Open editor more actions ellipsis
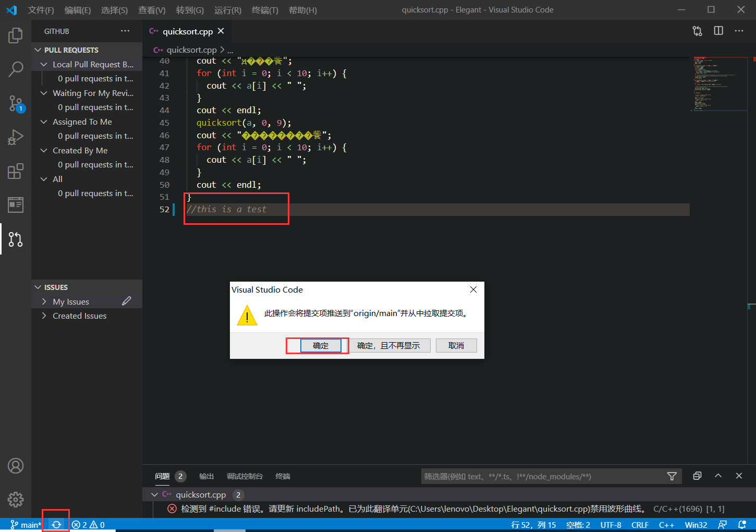The width and height of the screenshot is (756, 532). point(739,31)
